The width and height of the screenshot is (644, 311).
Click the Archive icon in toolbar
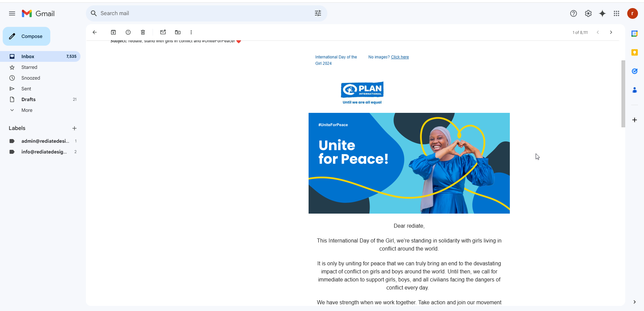(x=113, y=32)
